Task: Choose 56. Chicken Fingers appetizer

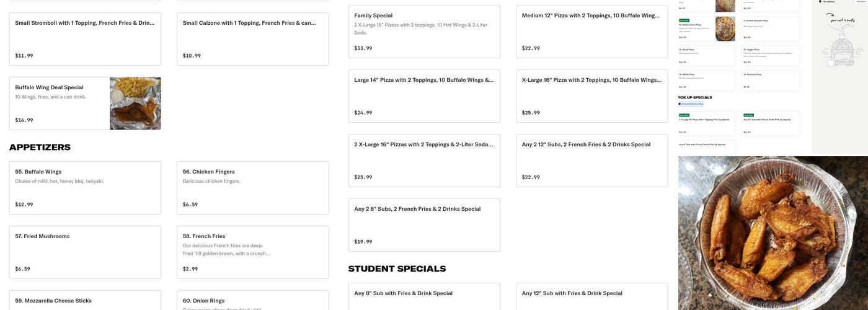Action: click(252, 187)
